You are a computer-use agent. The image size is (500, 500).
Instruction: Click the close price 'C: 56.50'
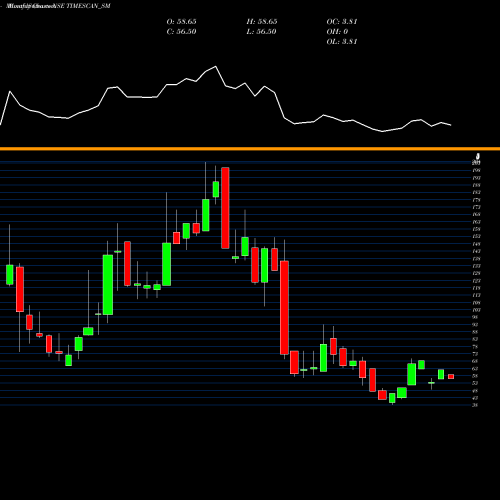181,32
